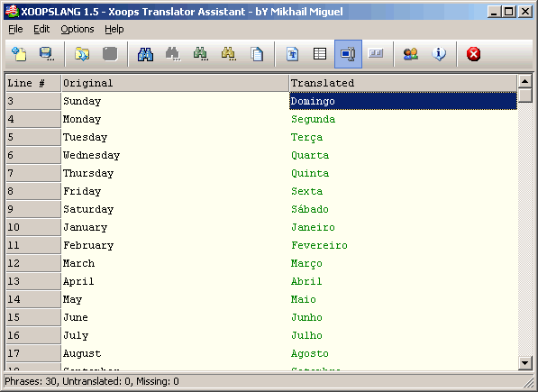Click the June original cell
The width and height of the screenshot is (538, 392).
(x=175, y=317)
